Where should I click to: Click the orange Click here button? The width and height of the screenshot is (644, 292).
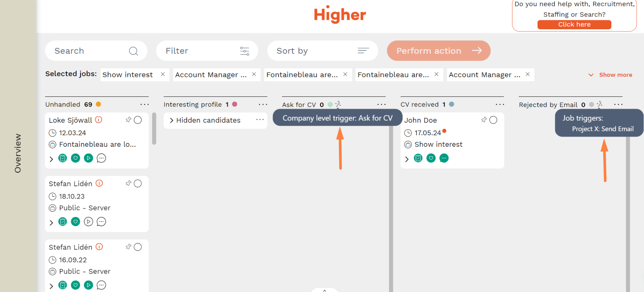(x=574, y=24)
